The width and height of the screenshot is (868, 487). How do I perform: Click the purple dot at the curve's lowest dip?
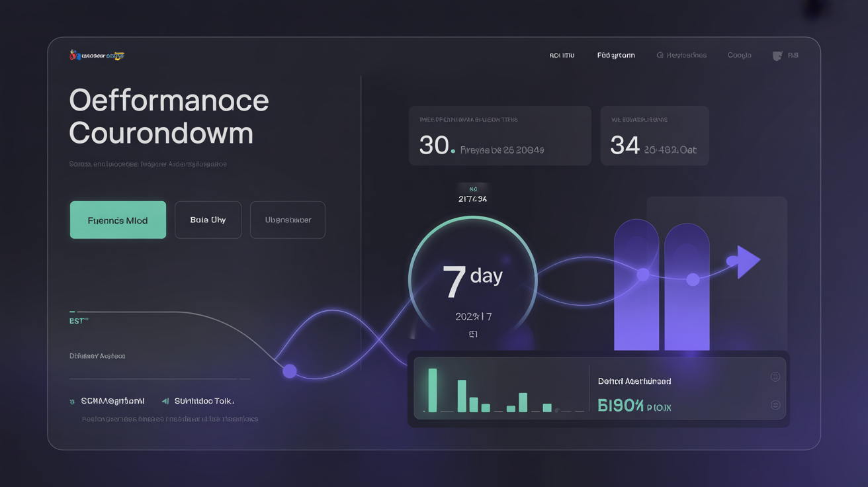(290, 371)
